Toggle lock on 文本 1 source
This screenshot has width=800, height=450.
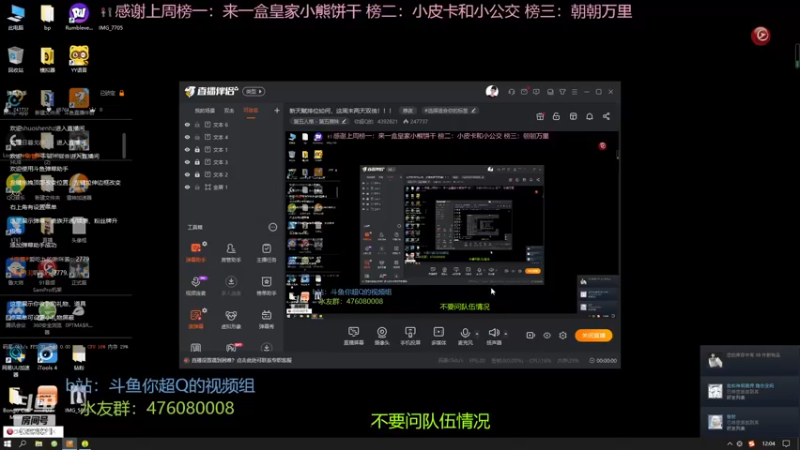197,149
